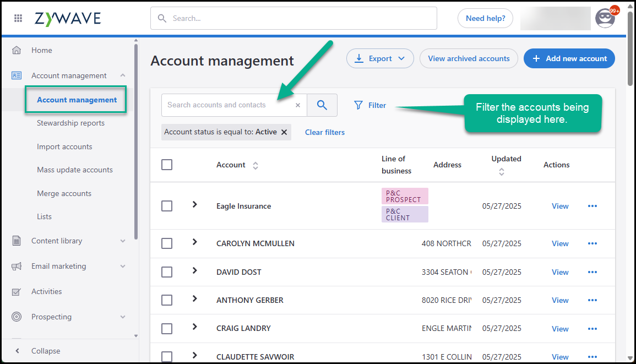Expand the Email marketing section chevron
The image size is (636, 364).
coord(122,266)
